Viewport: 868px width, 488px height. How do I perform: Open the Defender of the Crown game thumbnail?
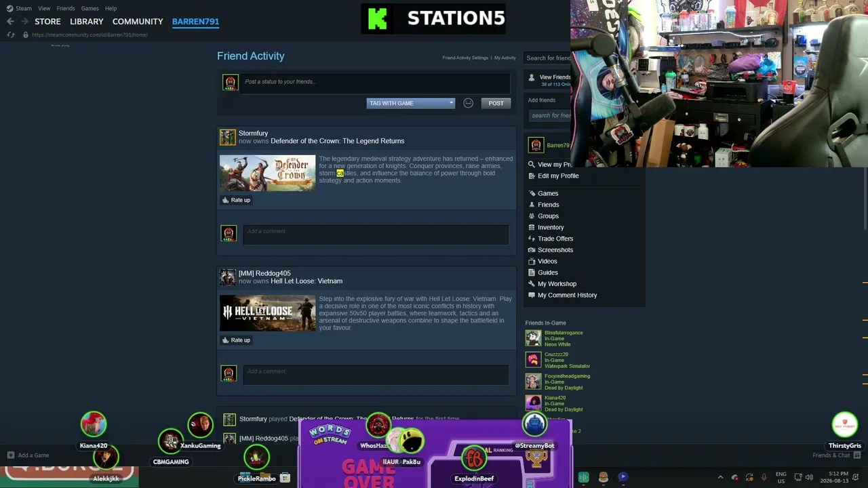point(267,173)
